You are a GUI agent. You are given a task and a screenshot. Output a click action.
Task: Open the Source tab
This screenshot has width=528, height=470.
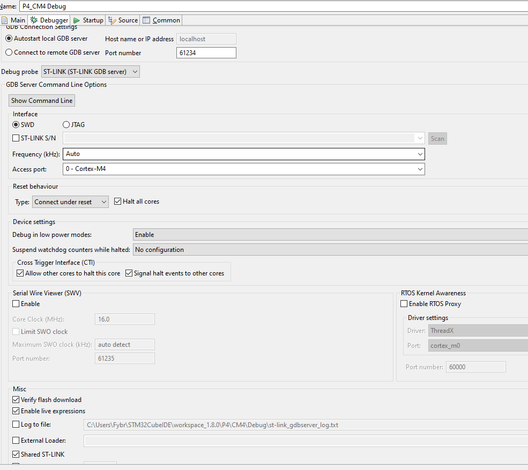click(123, 20)
